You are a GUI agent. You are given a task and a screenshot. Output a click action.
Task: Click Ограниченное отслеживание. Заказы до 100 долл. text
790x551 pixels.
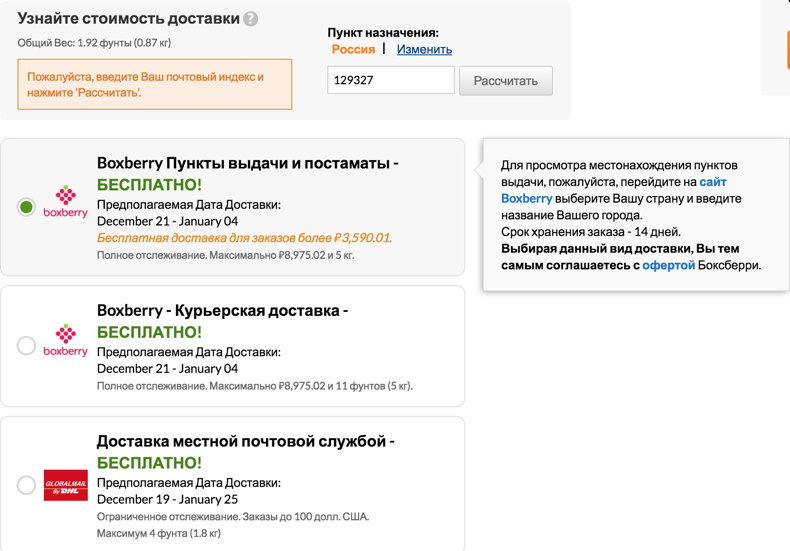coord(233,517)
